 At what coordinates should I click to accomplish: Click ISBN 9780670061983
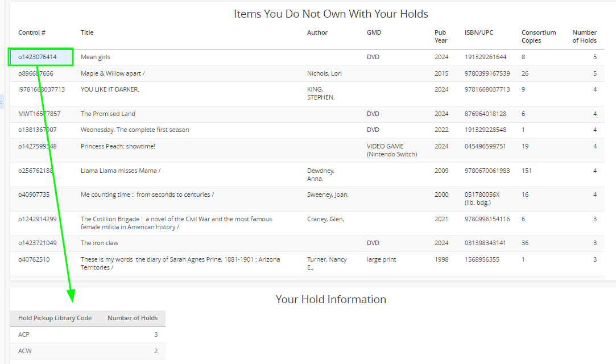pos(487,171)
